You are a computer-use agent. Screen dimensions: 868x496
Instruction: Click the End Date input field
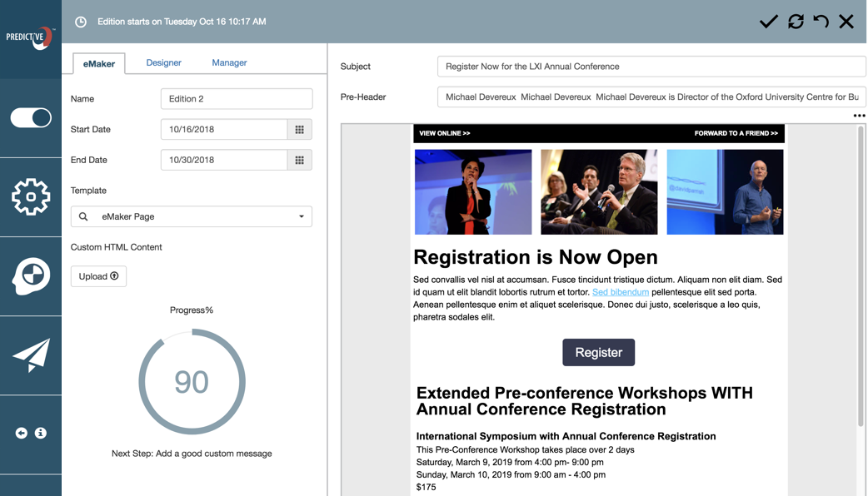224,160
